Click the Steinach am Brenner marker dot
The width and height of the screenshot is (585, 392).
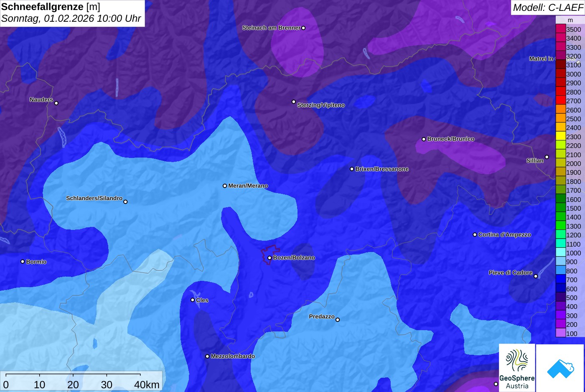pos(303,28)
